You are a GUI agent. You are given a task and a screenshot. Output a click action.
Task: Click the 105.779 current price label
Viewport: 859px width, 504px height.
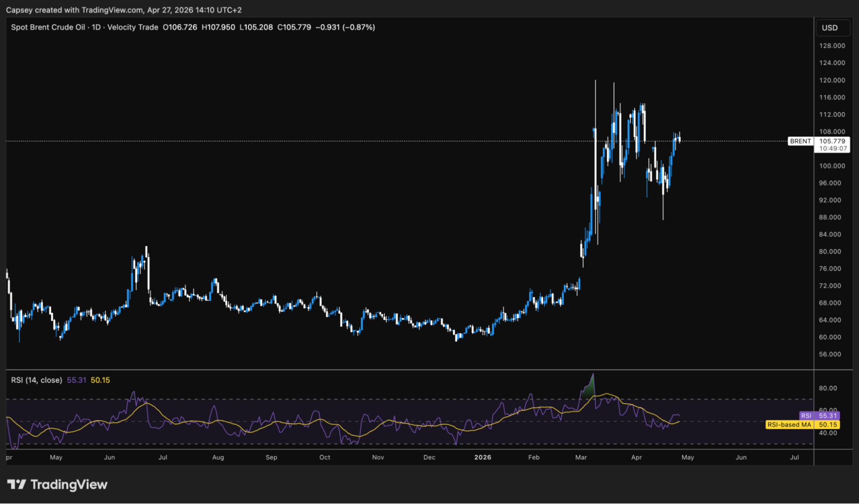[832, 141]
